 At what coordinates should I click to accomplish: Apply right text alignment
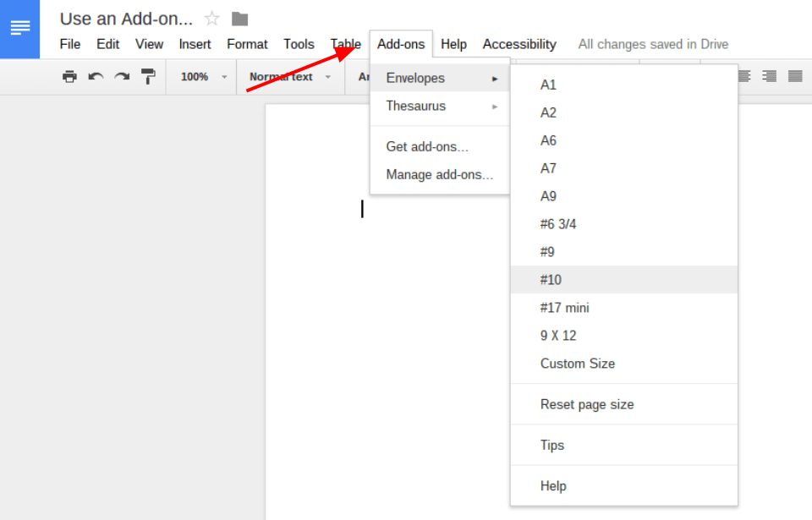click(768, 76)
